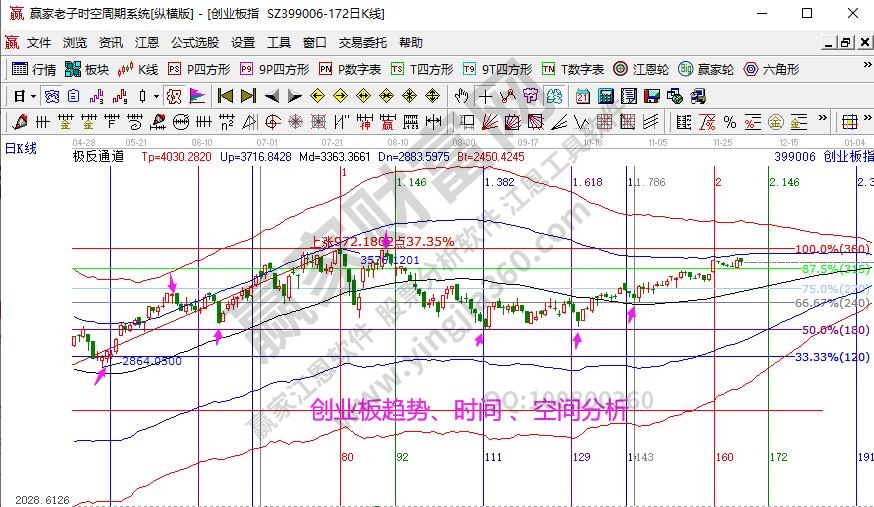
Task: Expand the top toolbar overflow chevron
Action: (864, 69)
